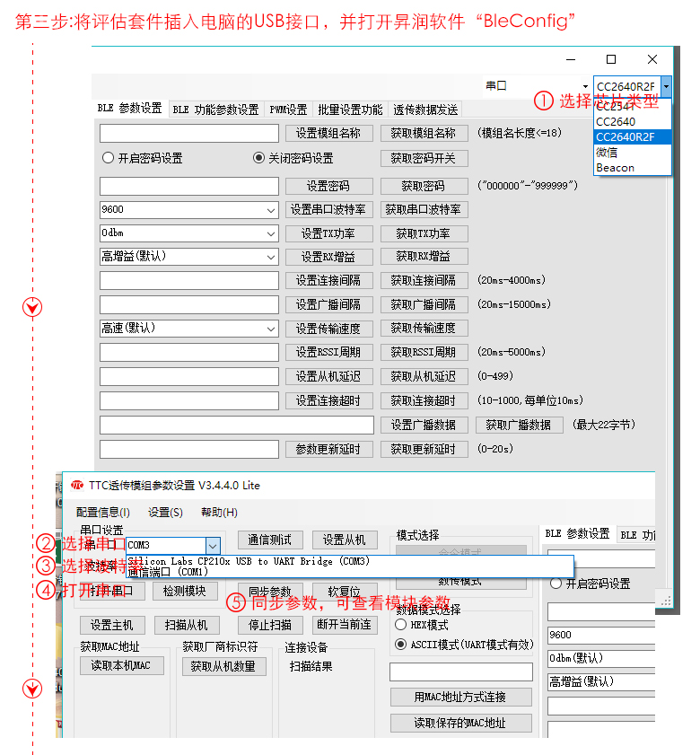This screenshot has width=700, height=755.
Task: Click 获取RX增益 button
Action: pyautogui.click(x=424, y=257)
